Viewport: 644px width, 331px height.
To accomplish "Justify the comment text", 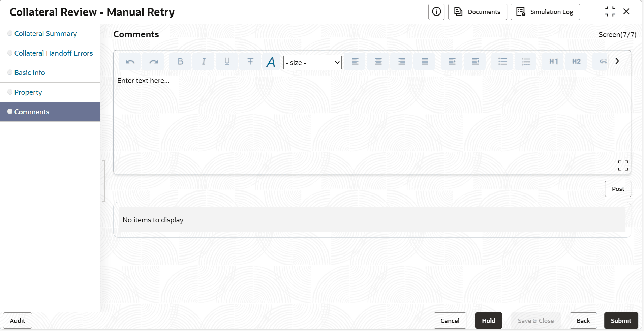I will tap(425, 62).
